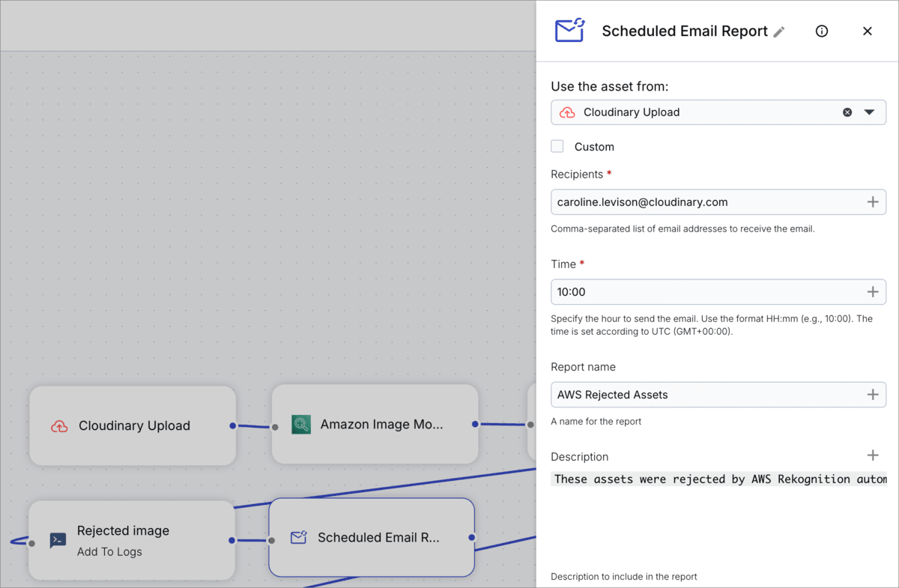Click the plus icon in the Recipients field

click(x=873, y=202)
